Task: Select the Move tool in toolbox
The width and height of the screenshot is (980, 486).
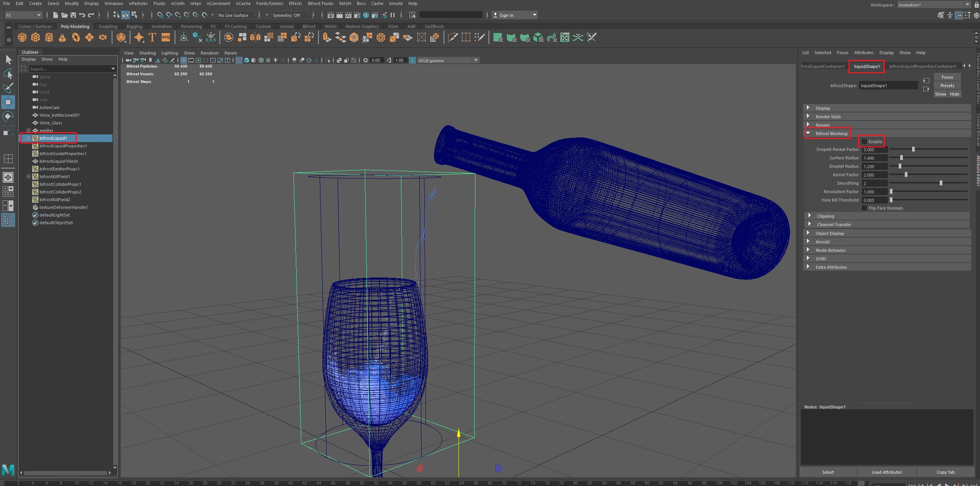Action: point(8,102)
